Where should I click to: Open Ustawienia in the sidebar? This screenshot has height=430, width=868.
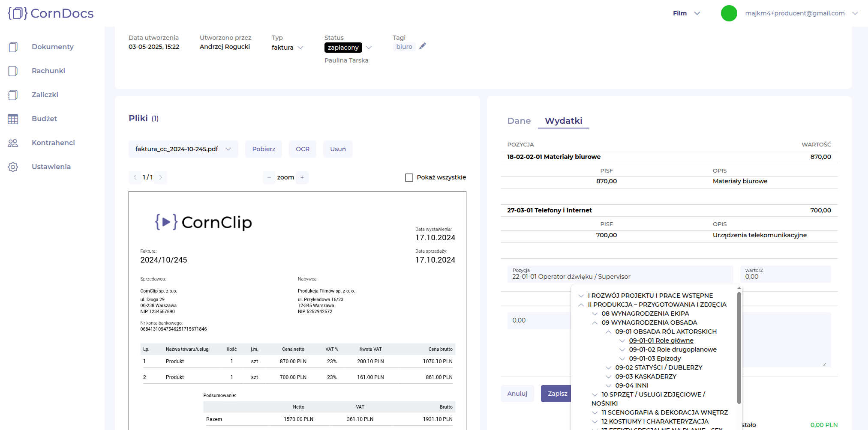(51, 167)
